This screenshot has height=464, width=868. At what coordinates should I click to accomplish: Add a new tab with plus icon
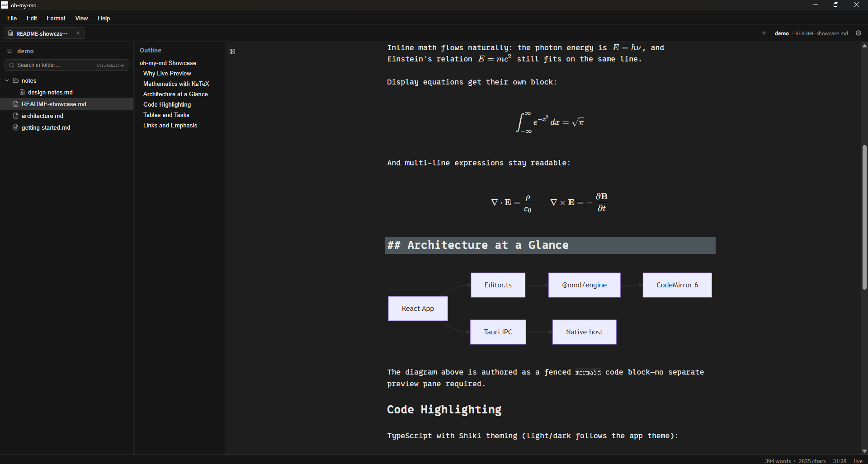pyautogui.click(x=764, y=33)
